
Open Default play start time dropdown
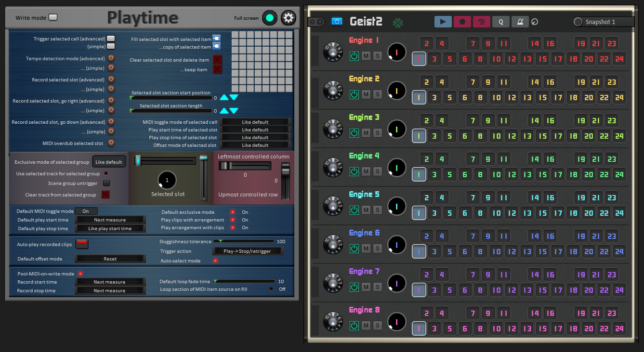pos(110,220)
